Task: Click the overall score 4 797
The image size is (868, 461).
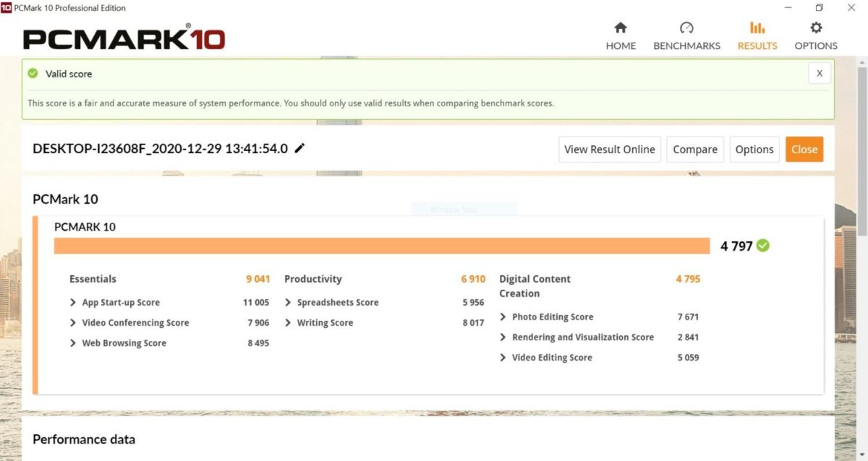Action: click(736, 246)
